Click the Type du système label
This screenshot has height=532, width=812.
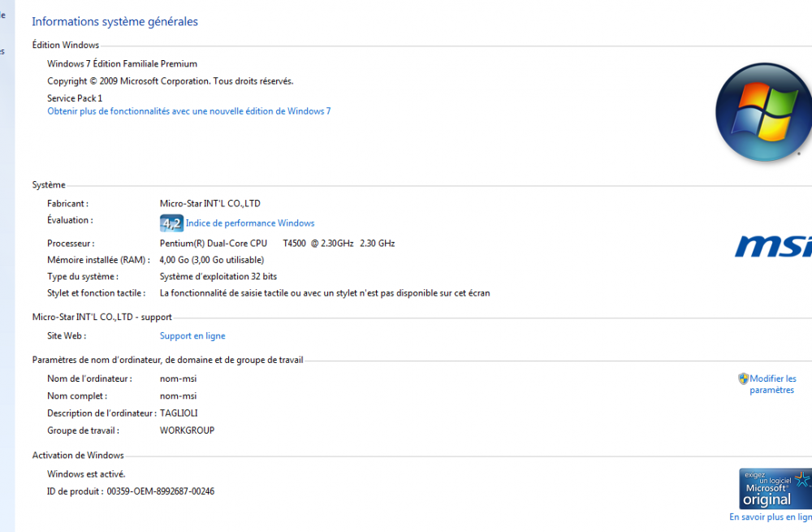point(82,277)
